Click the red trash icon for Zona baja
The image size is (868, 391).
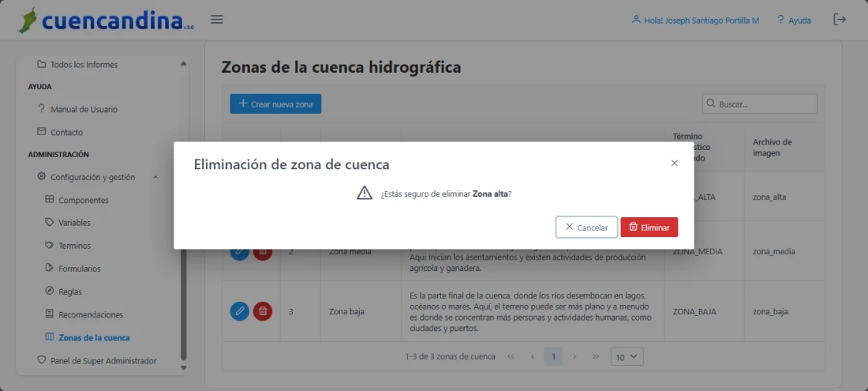tap(264, 311)
